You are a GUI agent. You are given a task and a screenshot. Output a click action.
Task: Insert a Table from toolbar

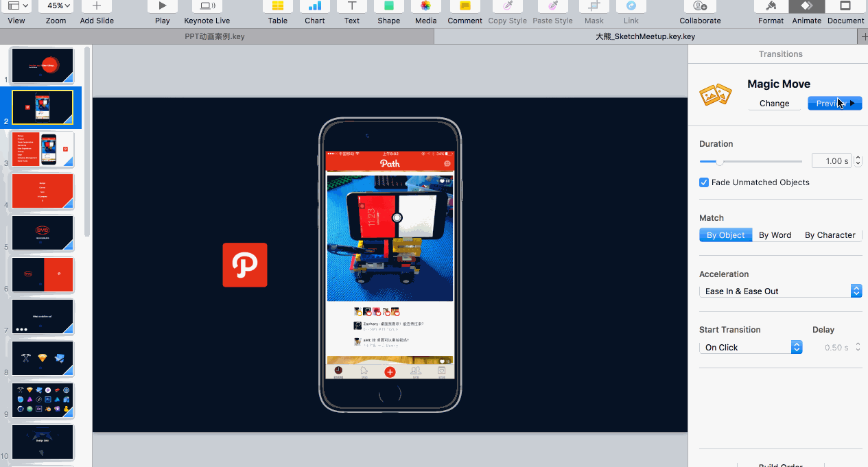click(x=278, y=7)
